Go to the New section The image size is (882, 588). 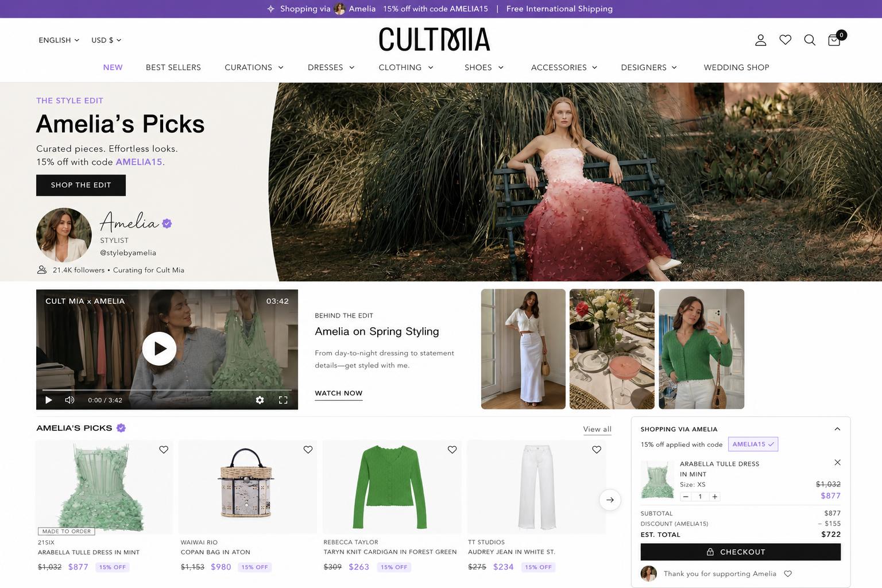(x=113, y=67)
